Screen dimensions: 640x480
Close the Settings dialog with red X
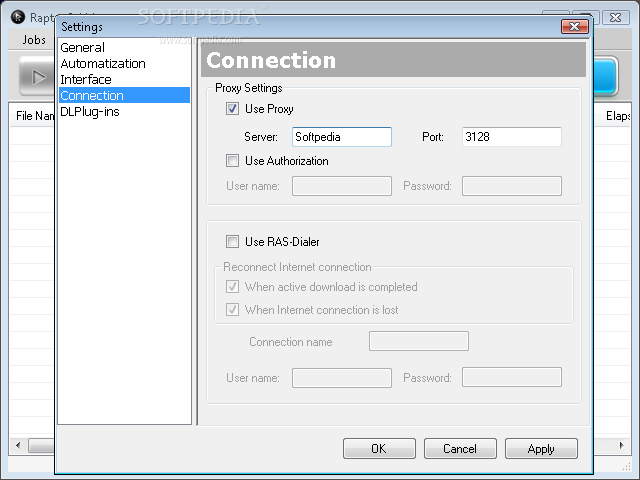coord(575,27)
